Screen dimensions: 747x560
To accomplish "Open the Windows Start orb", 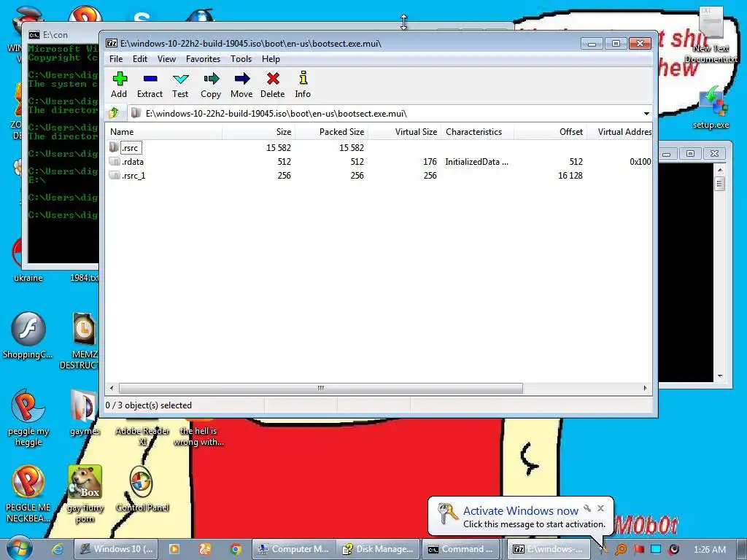I will (19, 548).
